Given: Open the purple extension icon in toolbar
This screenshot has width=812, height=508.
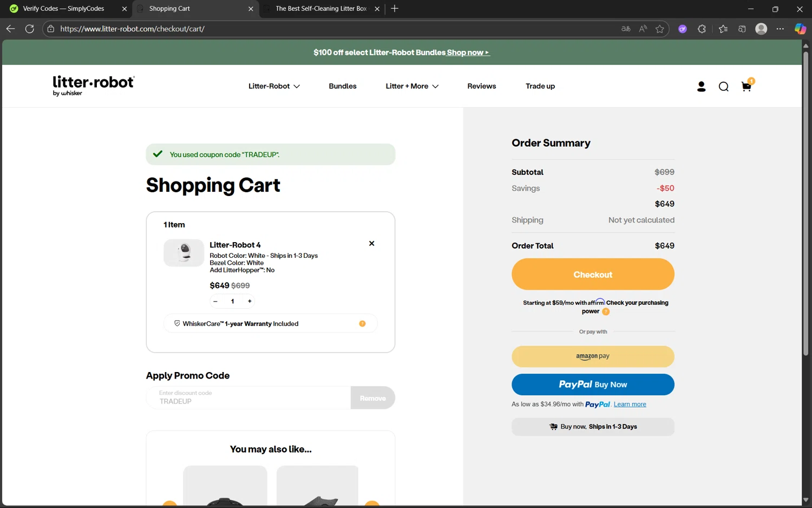Looking at the screenshot, I should [683, 29].
